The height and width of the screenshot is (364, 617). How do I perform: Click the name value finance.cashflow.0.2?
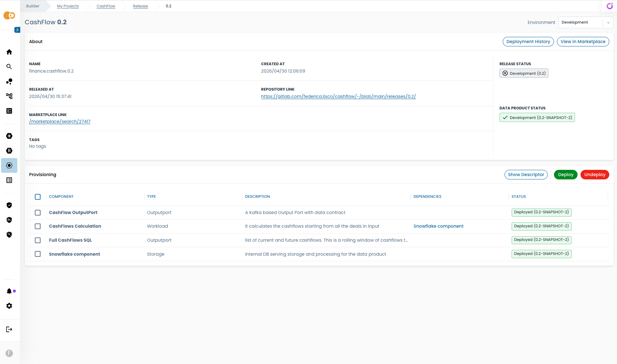point(51,71)
